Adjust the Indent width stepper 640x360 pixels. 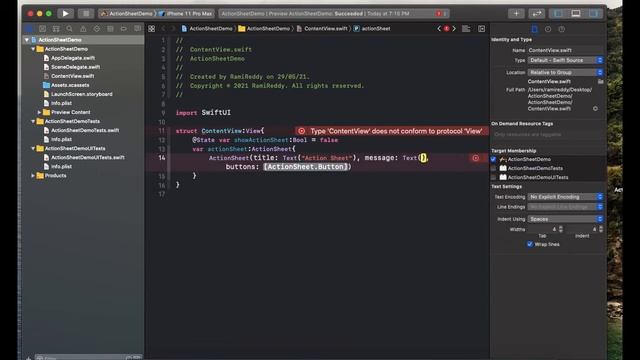tap(601, 229)
